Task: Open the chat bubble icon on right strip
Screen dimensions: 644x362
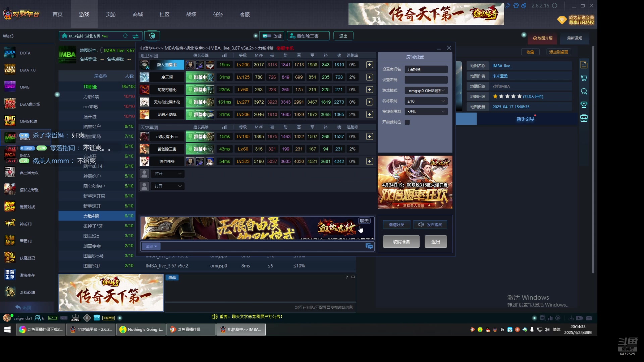Action: (x=584, y=91)
